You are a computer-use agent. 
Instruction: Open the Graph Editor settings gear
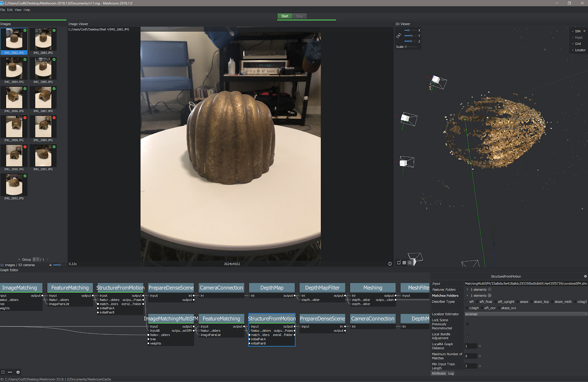click(x=17, y=372)
